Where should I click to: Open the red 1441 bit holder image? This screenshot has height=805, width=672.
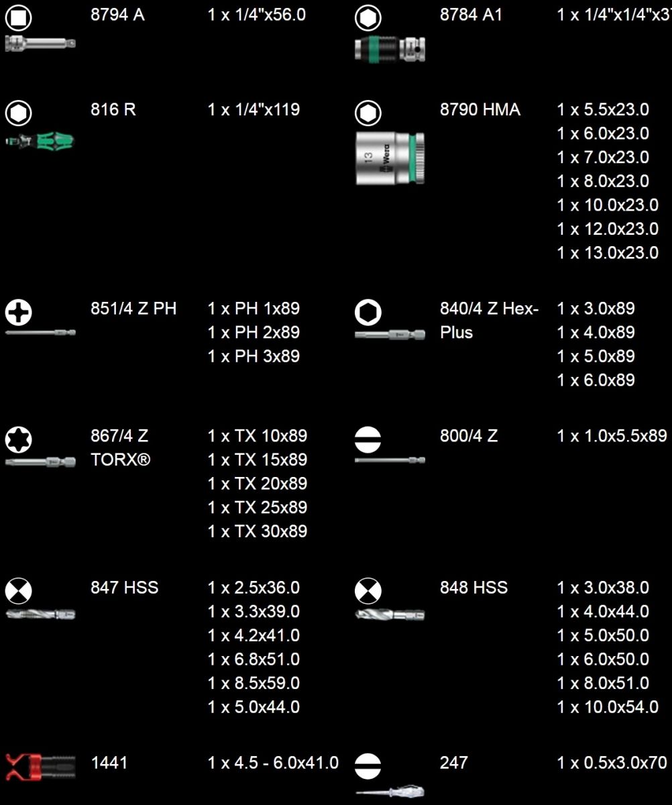pos(41,766)
